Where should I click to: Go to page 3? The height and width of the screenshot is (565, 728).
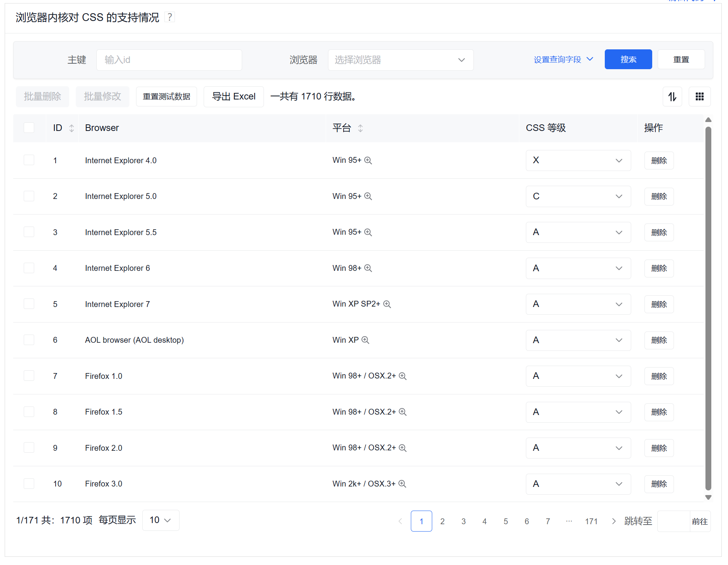463,521
